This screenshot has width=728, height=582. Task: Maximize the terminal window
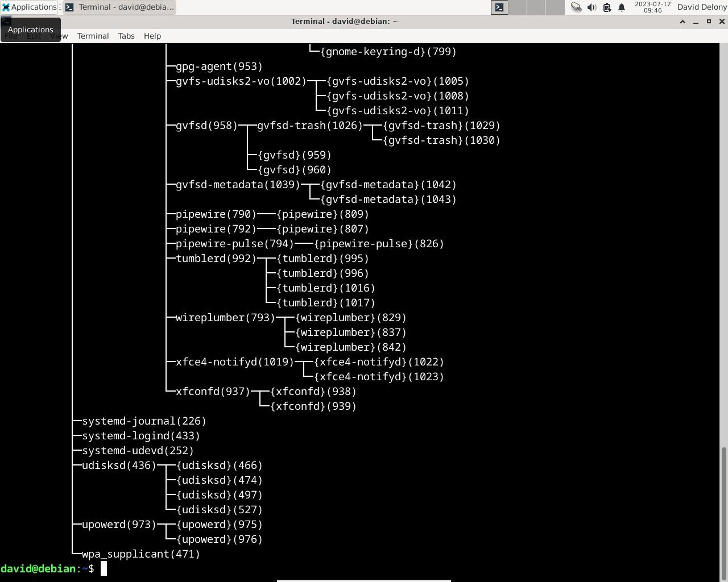click(x=709, y=22)
